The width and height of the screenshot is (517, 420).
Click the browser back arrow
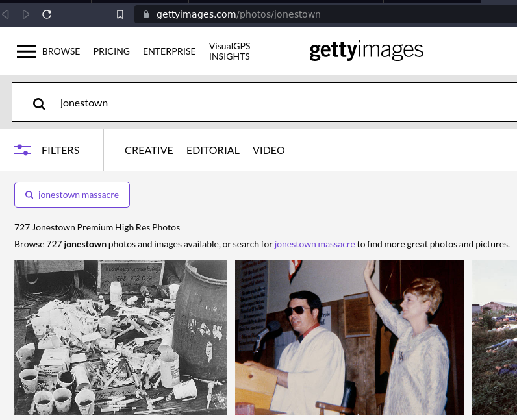click(x=6, y=14)
